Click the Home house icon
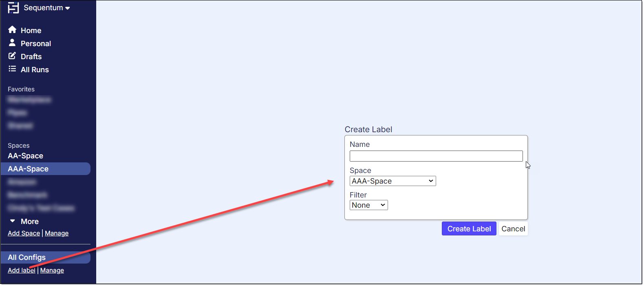The image size is (644, 286). click(x=12, y=30)
